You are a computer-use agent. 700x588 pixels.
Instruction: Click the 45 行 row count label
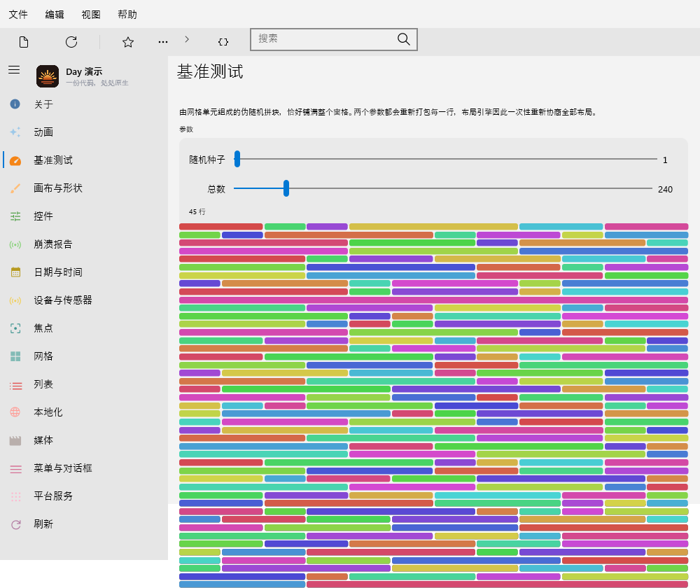(x=197, y=211)
